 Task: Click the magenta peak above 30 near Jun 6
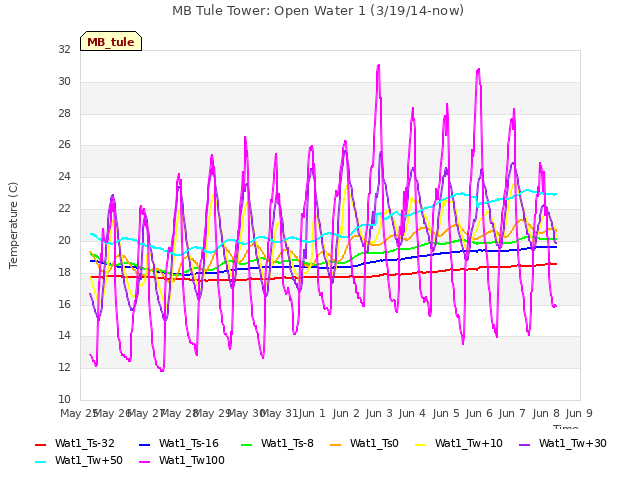coord(478,69)
